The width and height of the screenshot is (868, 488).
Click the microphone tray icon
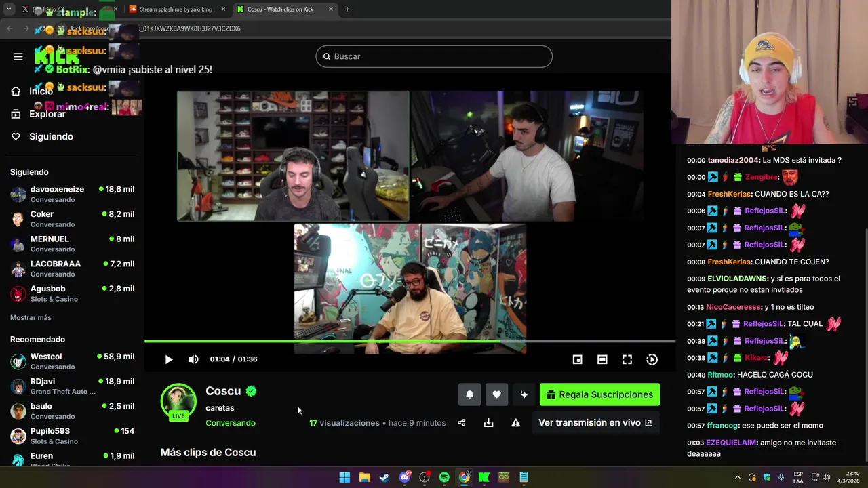pyautogui.click(x=781, y=477)
